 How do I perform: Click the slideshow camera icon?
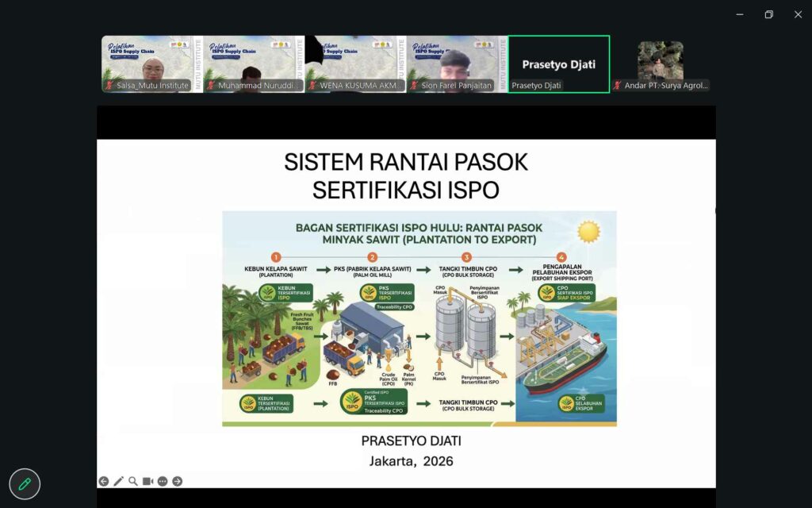coord(147,482)
